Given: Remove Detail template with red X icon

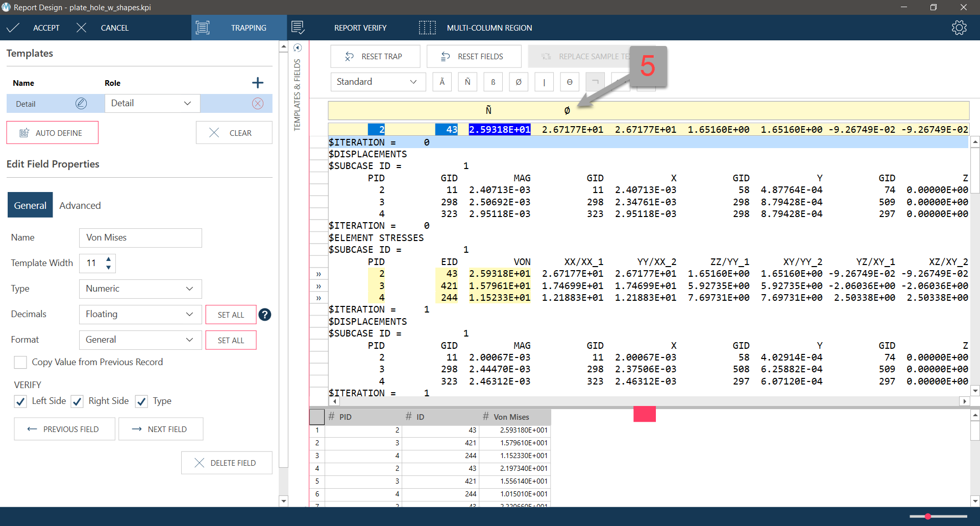Looking at the screenshot, I should (x=258, y=104).
